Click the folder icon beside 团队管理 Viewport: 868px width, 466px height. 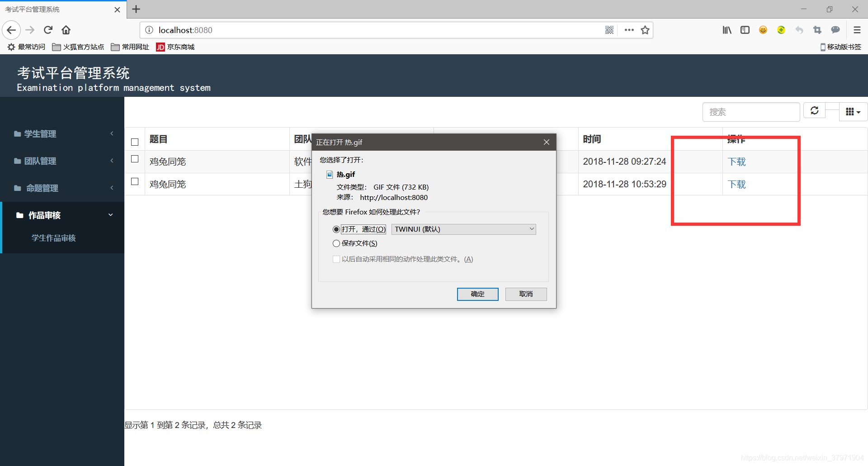click(17, 161)
